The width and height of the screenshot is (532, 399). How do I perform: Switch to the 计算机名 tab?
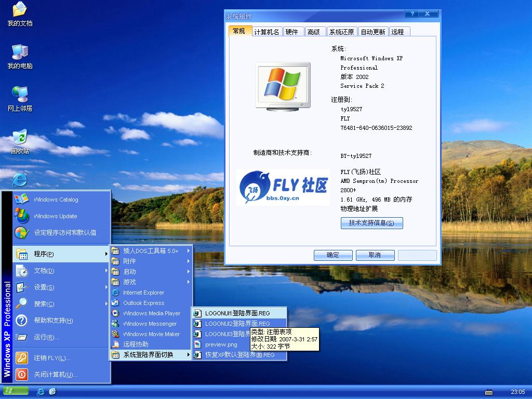pos(267,32)
